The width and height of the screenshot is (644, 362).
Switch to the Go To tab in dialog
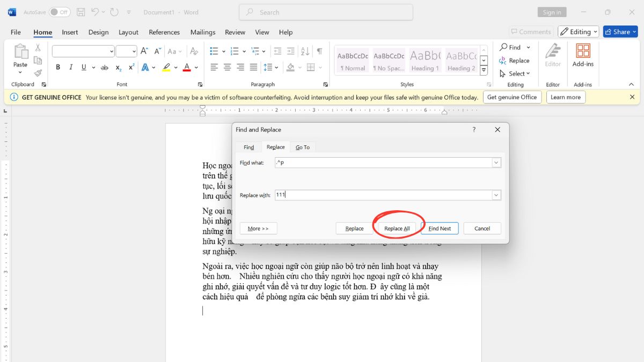(303, 147)
